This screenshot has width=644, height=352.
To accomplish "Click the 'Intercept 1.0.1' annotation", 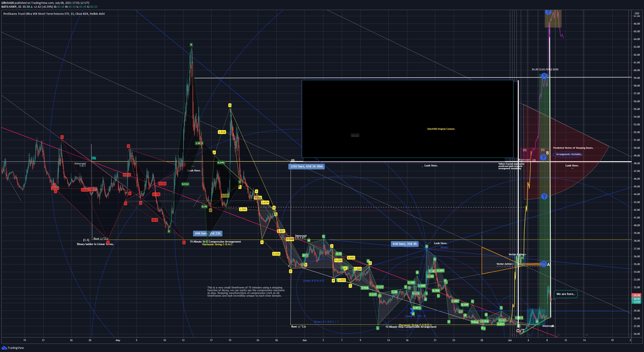I will (80, 164).
